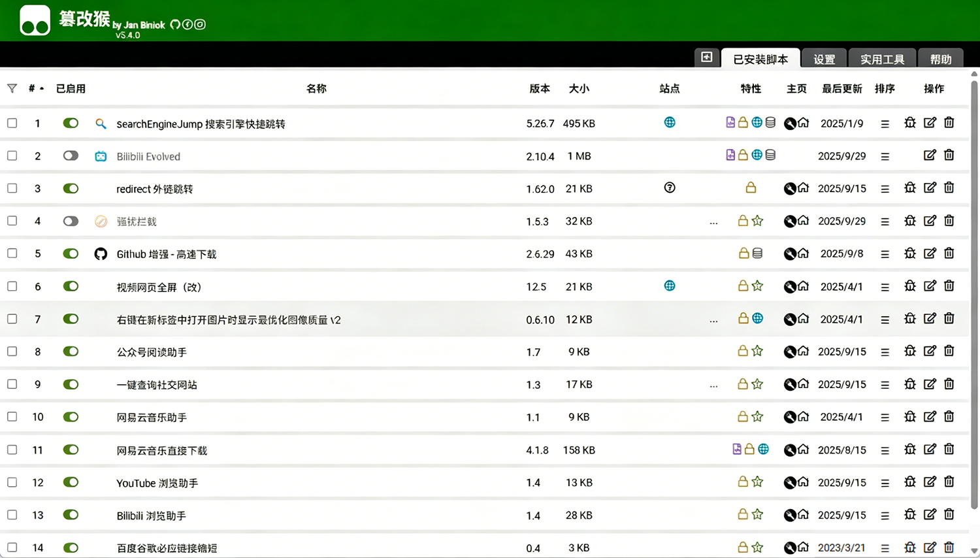
Task: Open the Bilibili Evolved script name
Action: [x=148, y=156]
